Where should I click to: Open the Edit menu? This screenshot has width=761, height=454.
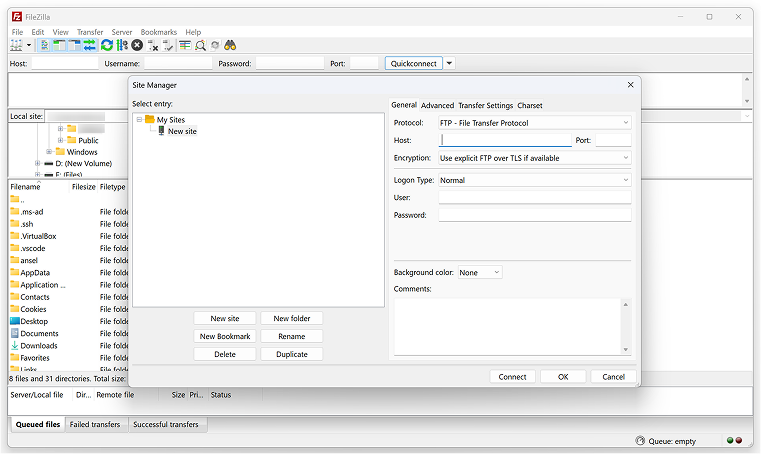38,32
